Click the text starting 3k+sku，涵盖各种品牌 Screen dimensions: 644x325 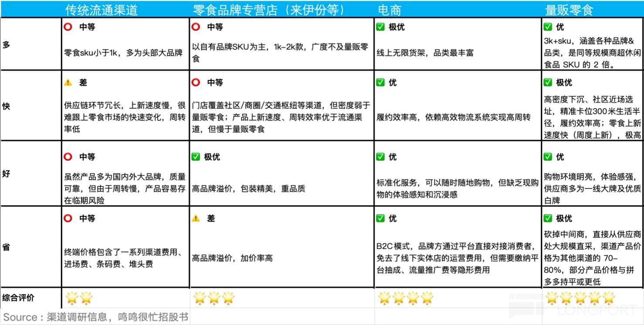pos(593,53)
